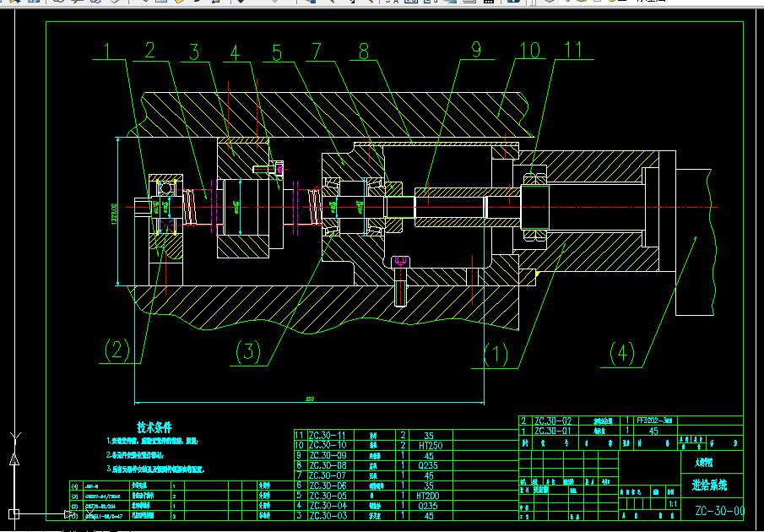The height and width of the screenshot is (532, 764).
Task: Select balloon callout number 2 label
Action: tap(150, 51)
